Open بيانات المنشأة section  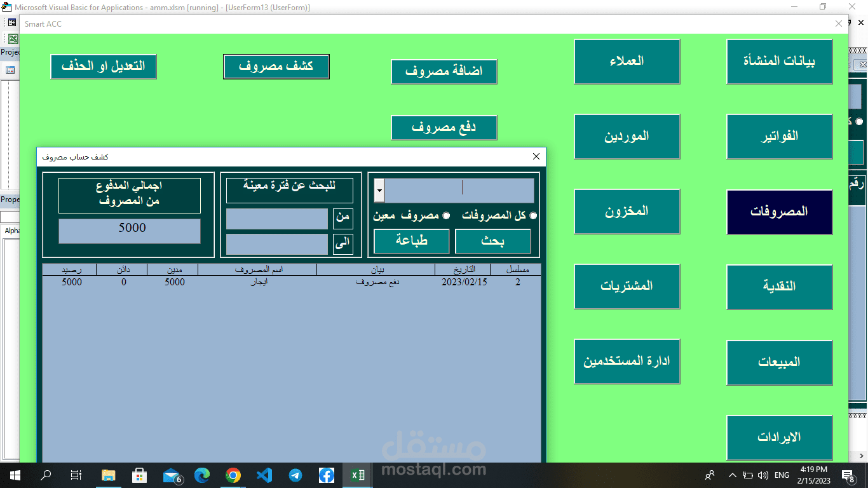[780, 62]
